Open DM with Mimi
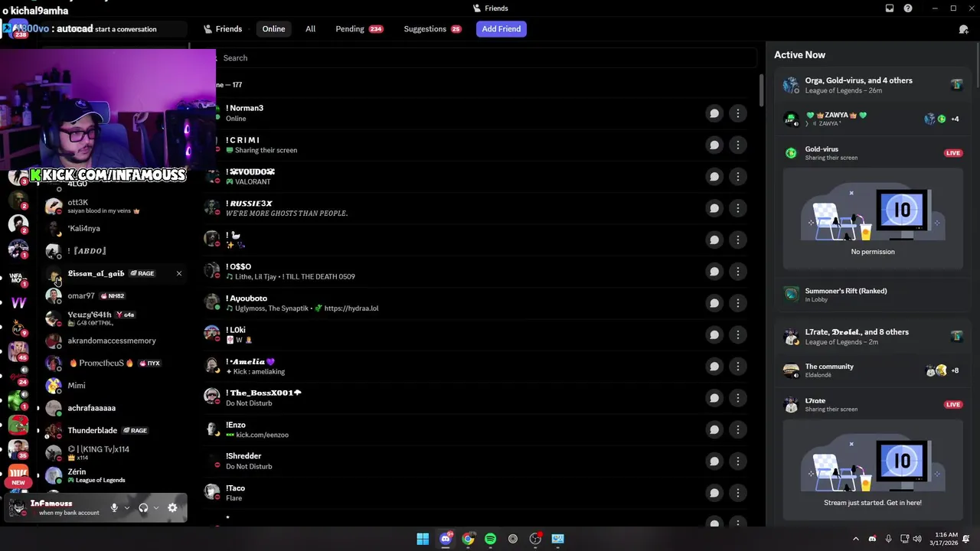Image resolution: width=980 pixels, height=551 pixels. 113,386
